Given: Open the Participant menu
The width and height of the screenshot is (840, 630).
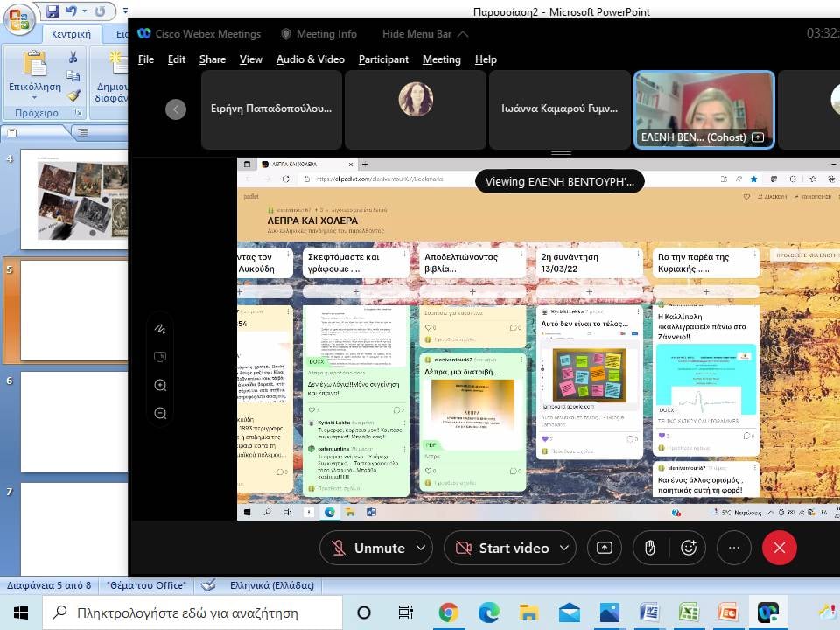Looking at the screenshot, I should (383, 59).
